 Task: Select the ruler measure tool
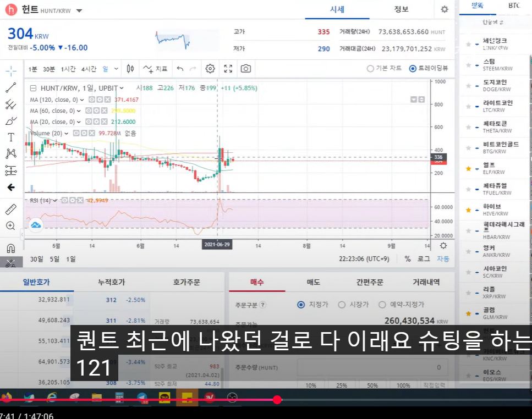[x=11, y=209]
